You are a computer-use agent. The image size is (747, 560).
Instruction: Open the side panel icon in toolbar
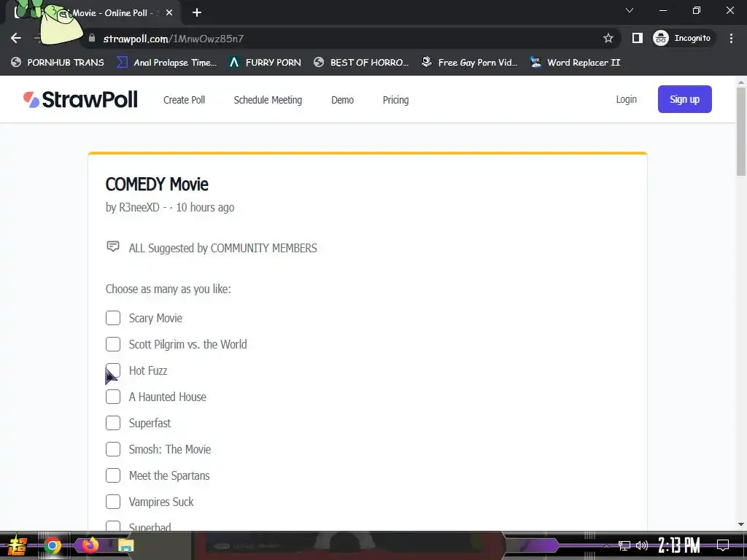(x=637, y=38)
